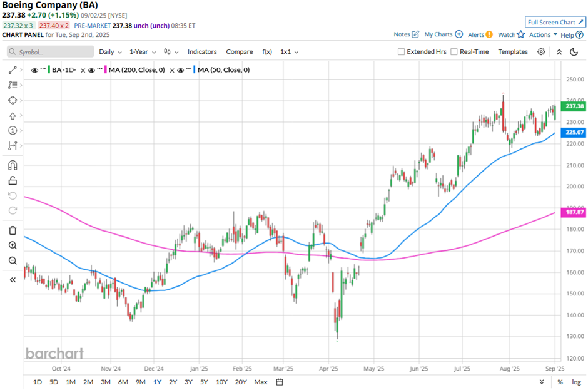Open Help question mark icon
The image size is (588, 390).
pyautogui.click(x=579, y=35)
